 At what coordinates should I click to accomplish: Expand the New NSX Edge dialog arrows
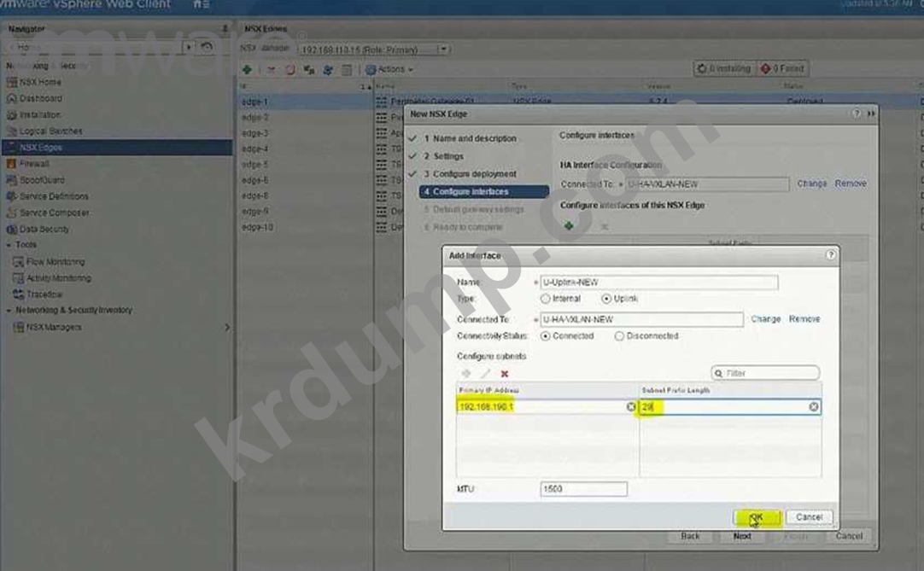click(x=871, y=114)
